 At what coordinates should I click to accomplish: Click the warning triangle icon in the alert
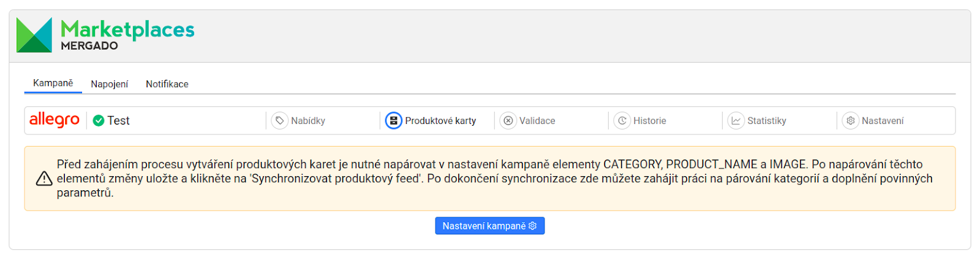pos(44,179)
